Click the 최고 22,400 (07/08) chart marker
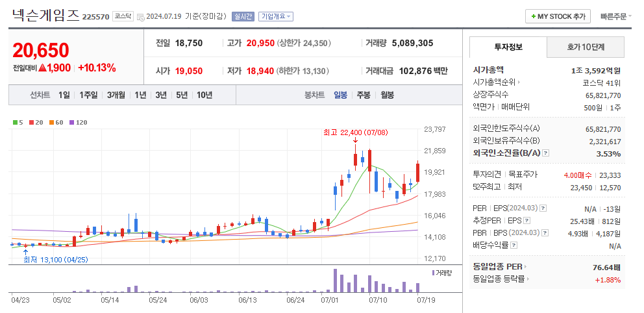The height and width of the screenshot is (313, 644). pyautogui.click(x=356, y=132)
